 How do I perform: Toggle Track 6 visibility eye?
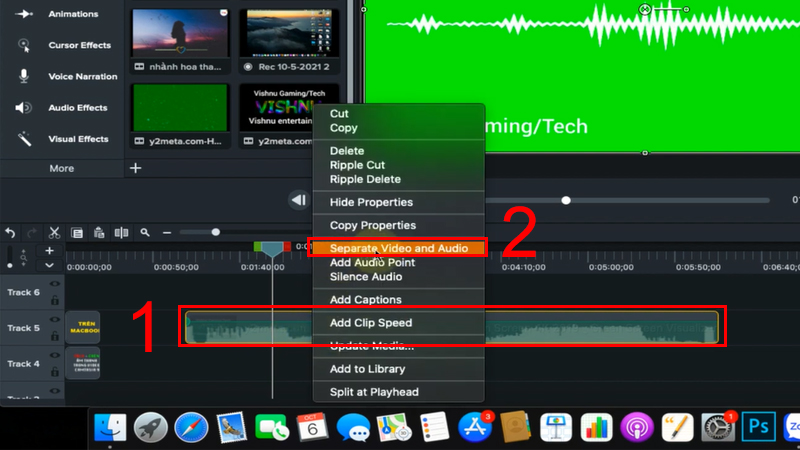pos(55,284)
